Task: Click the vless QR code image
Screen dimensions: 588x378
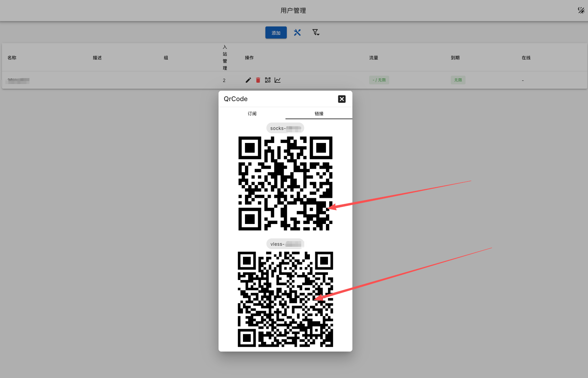Action: click(285, 299)
